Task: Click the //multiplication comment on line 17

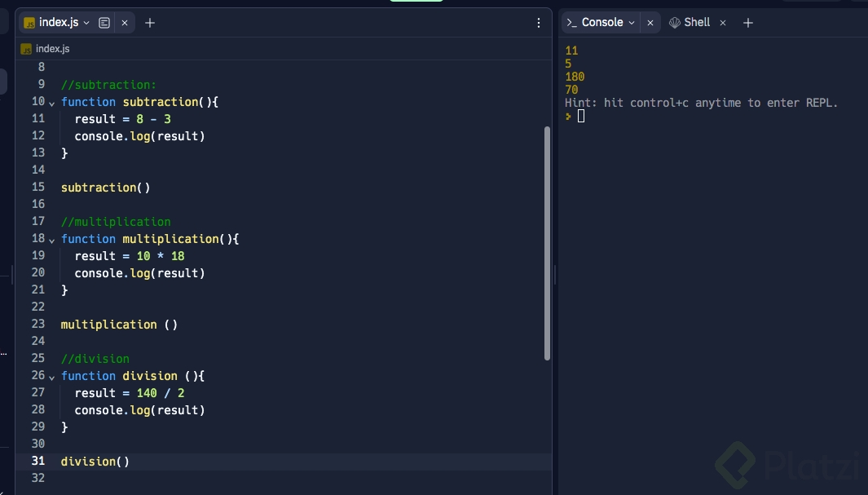Action: (116, 222)
